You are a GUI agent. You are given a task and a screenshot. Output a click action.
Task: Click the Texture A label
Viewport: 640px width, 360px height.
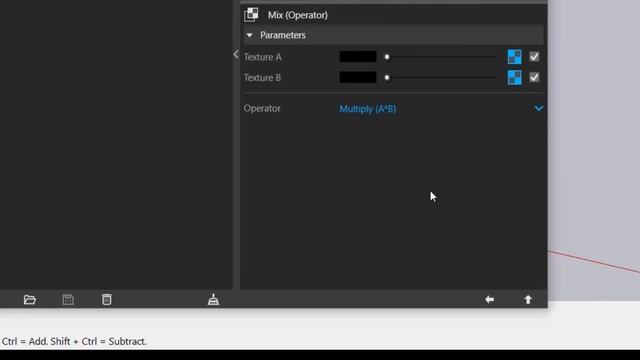pos(262,57)
